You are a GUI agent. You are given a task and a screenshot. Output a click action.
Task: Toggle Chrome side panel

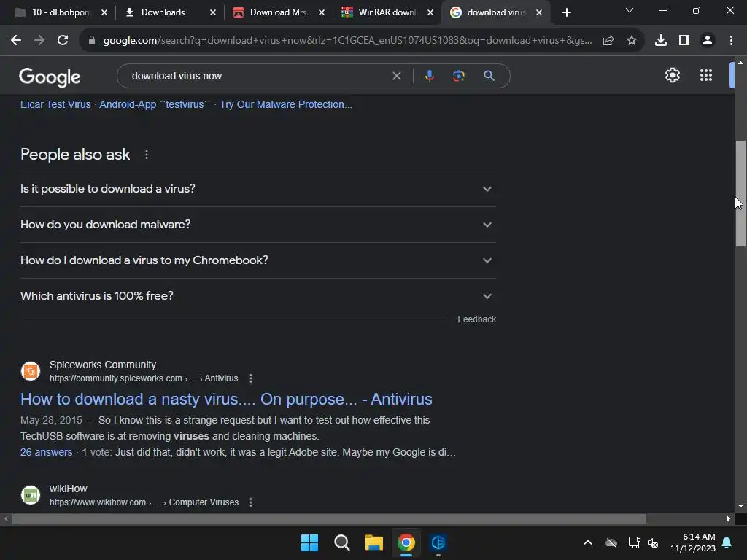pyautogui.click(x=684, y=41)
